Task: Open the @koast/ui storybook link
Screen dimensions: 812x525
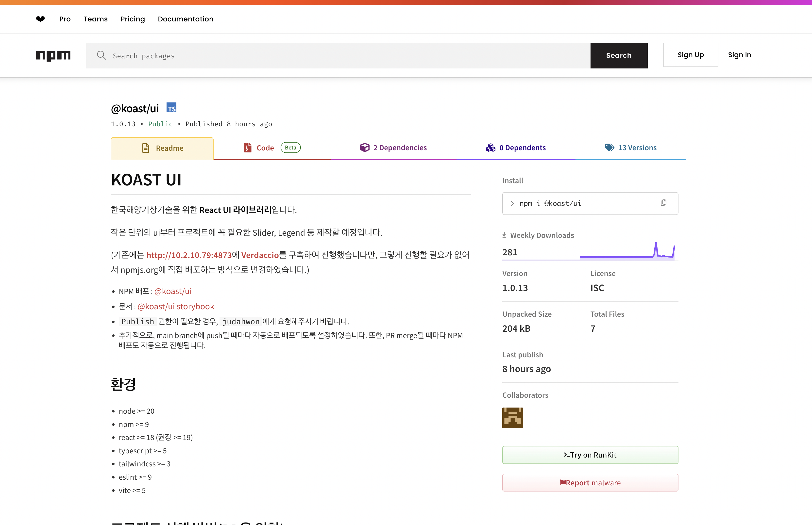Action: pyautogui.click(x=176, y=307)
